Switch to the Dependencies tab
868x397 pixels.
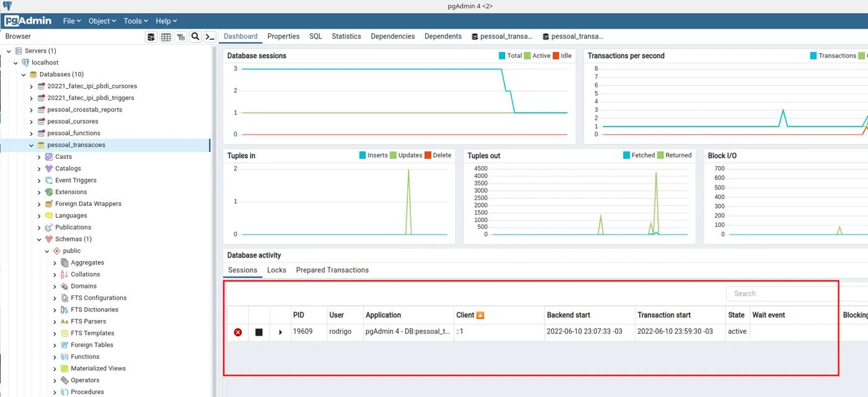pyautogui.click(x=392, y=37)
